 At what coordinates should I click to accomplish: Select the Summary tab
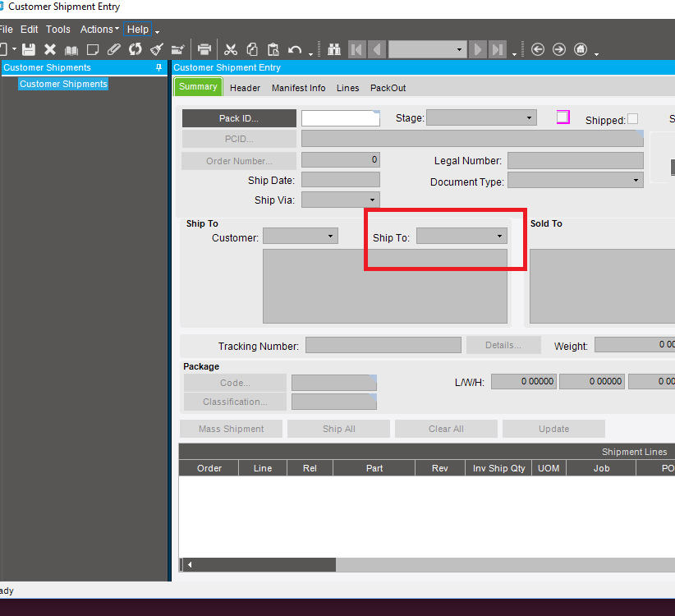(198, 86)
